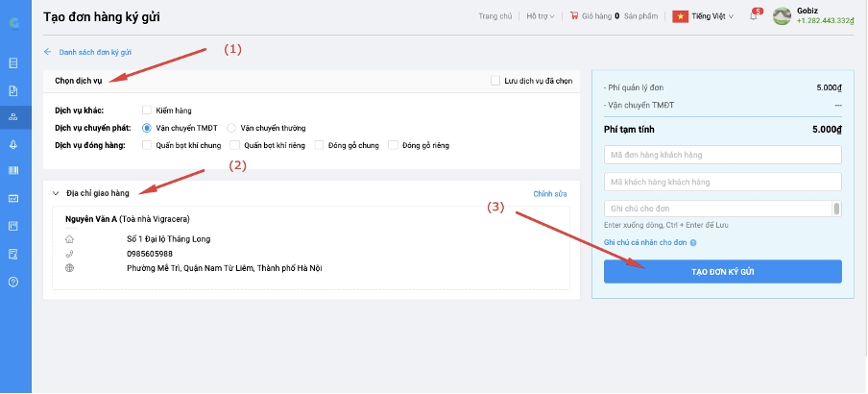Go to Trang chủ in top menu

point(494,16)
